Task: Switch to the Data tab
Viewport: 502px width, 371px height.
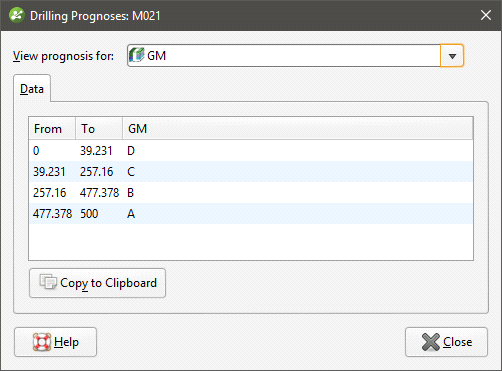Action: pyautogui.click(x=32, y=89)
